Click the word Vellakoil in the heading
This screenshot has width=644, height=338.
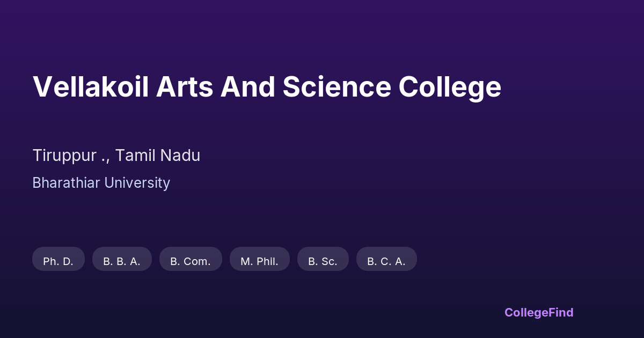click(90, 87)
